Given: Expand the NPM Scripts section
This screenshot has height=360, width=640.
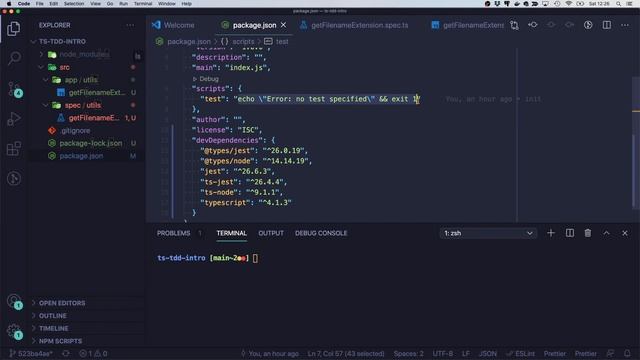Looking at the screenshot, I should tap(60, 341).
